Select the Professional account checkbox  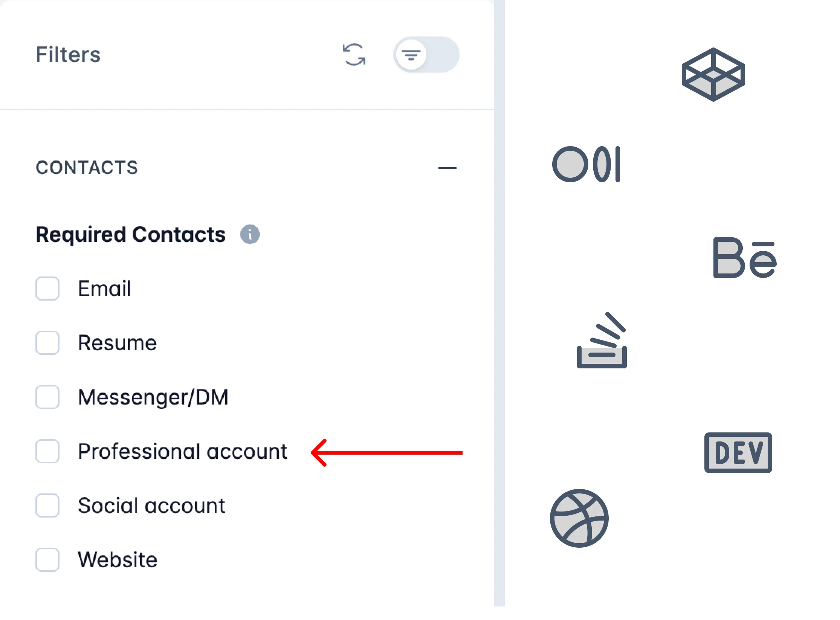pyautogui.click(x=47, y=451)
